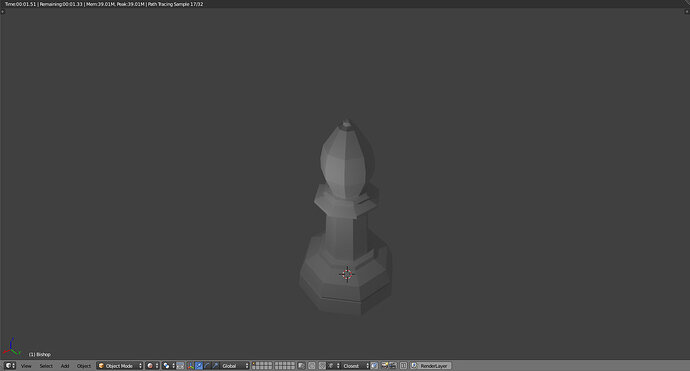
Task: Click the XYZ axis gizmo in corner
Action: click(x=11, y=348)
